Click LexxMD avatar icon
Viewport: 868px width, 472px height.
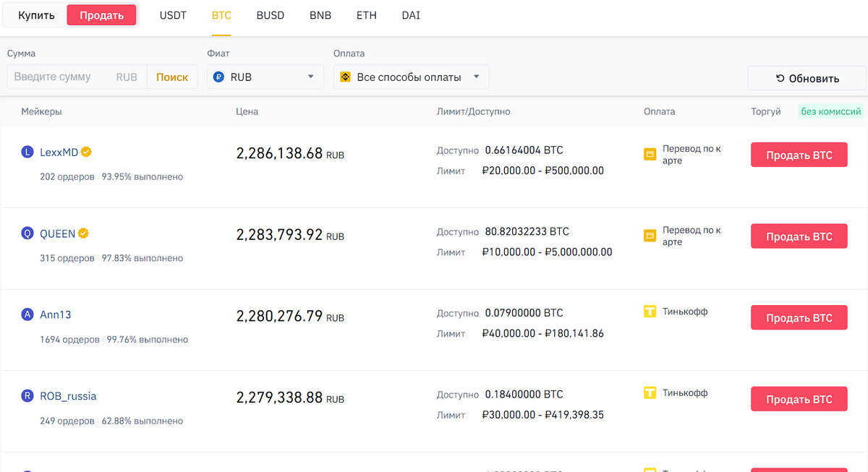pos(27,153)
